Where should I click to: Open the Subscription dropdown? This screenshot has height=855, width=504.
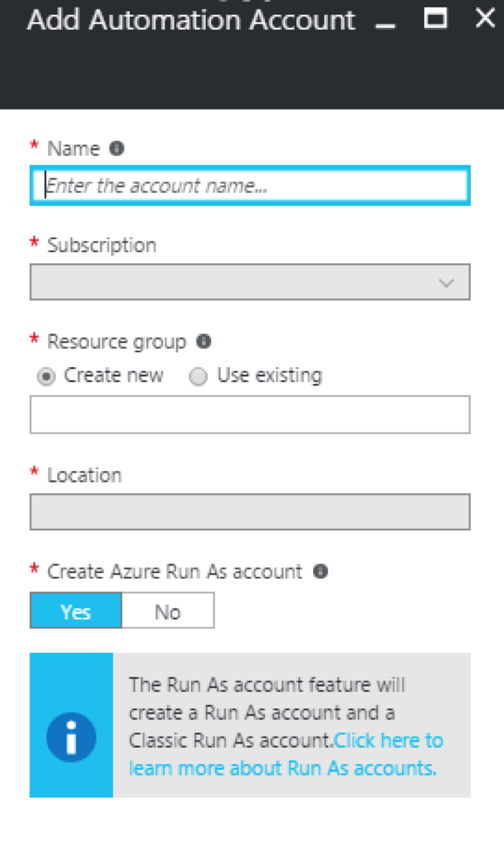click(x=250, y=282)
